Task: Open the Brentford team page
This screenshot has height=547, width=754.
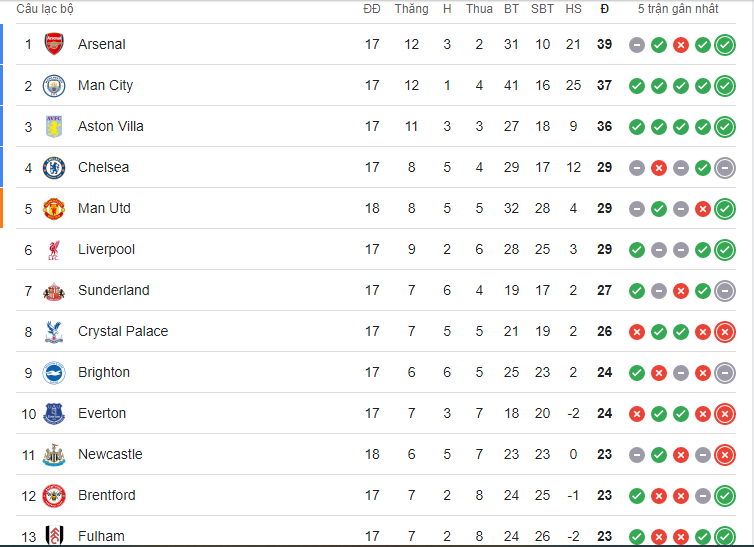Action: coord(107,495)
